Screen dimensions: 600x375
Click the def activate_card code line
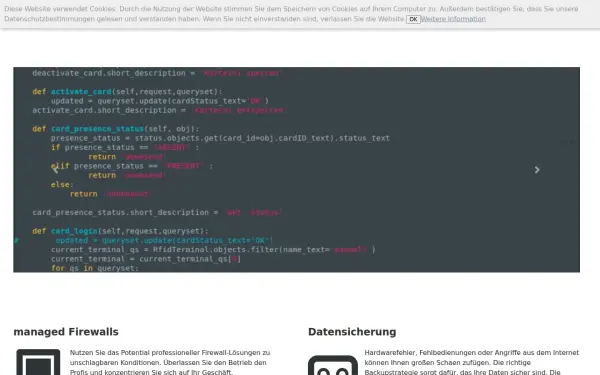click(127, 92)
